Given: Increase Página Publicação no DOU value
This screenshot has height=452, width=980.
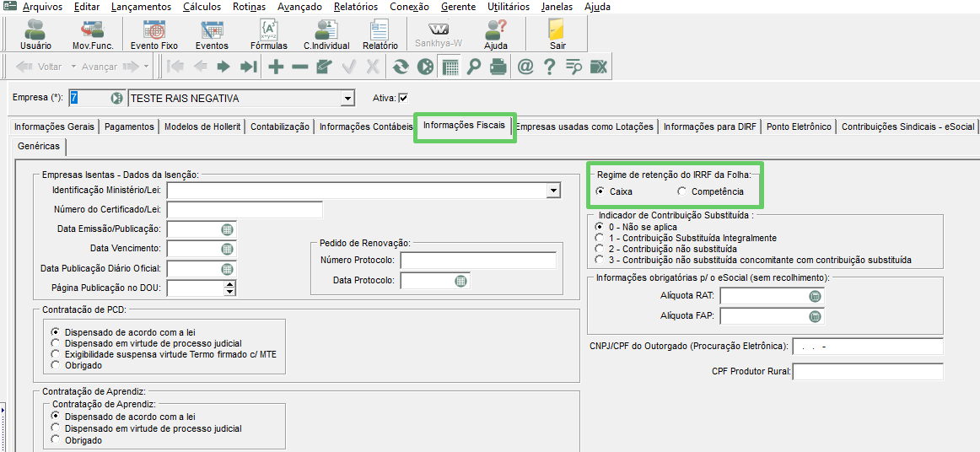Looking at the screenshot, I should pyautogui.click(x=230, y=284).
